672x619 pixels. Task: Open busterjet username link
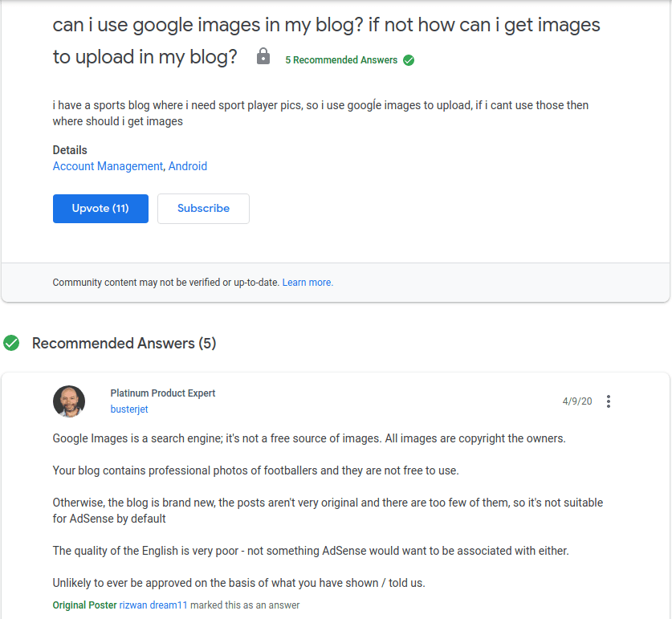[x=129, y=409]
